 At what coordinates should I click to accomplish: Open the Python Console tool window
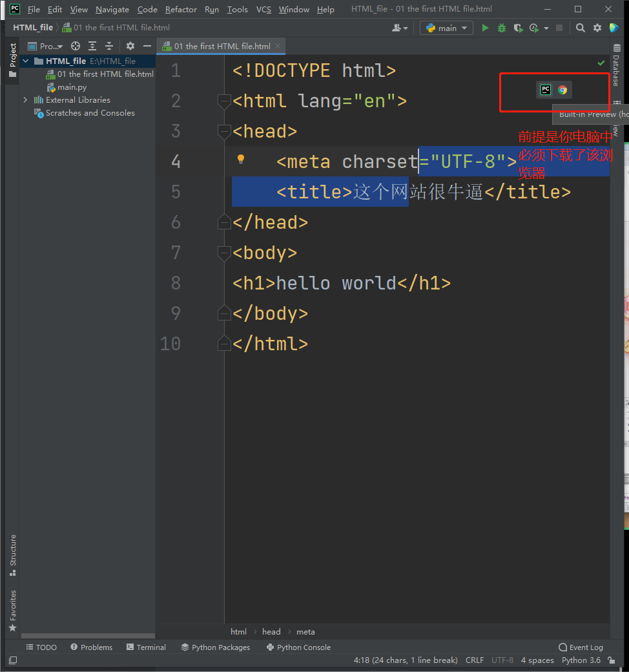click(x=298, y=647)
